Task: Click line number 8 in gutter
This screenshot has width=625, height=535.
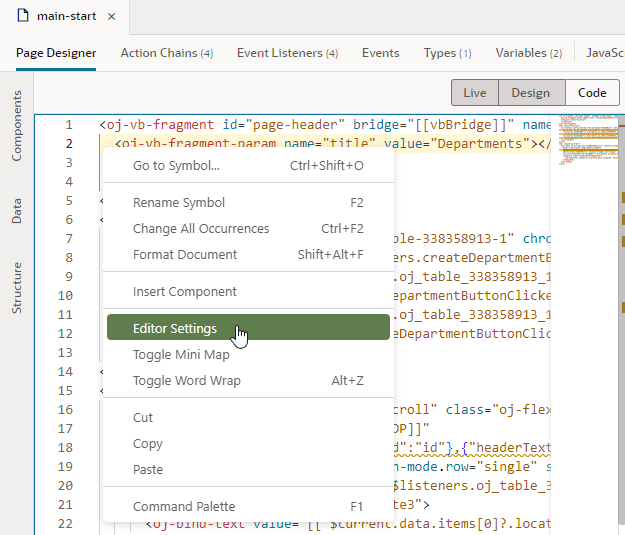Action: 69,258
